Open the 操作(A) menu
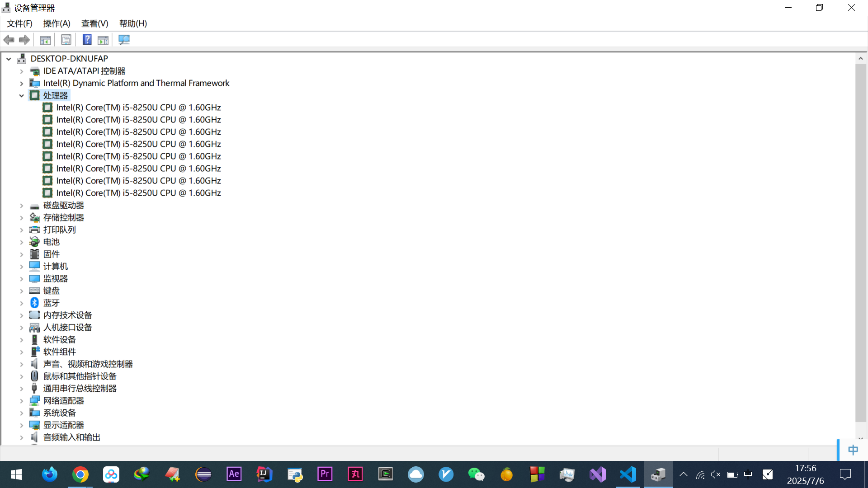The image size is (868, 488). pyautogui.click(x=57, y=23)
